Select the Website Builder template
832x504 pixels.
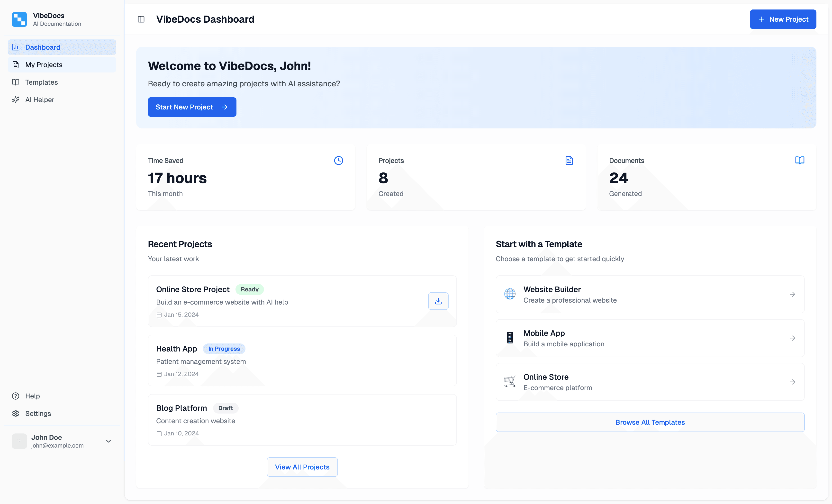point(650,294)
